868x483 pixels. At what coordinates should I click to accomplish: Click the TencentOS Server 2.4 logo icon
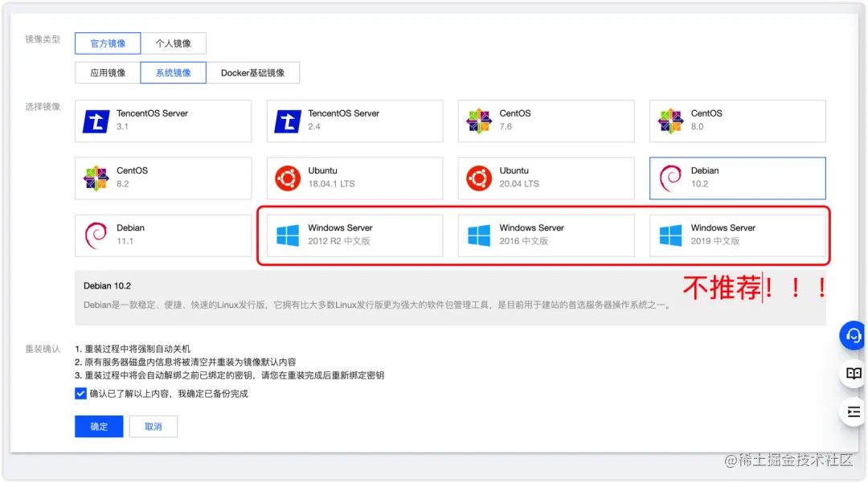tap(287, 121)
